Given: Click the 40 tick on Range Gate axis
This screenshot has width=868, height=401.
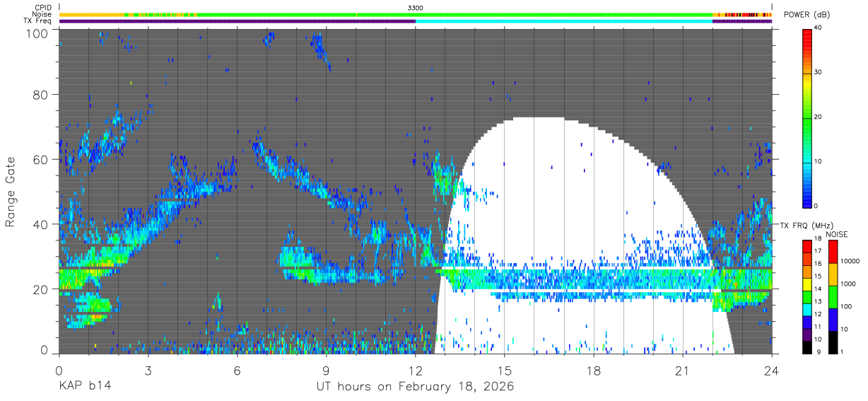Looking at the screenshot, I should point(42,224).
